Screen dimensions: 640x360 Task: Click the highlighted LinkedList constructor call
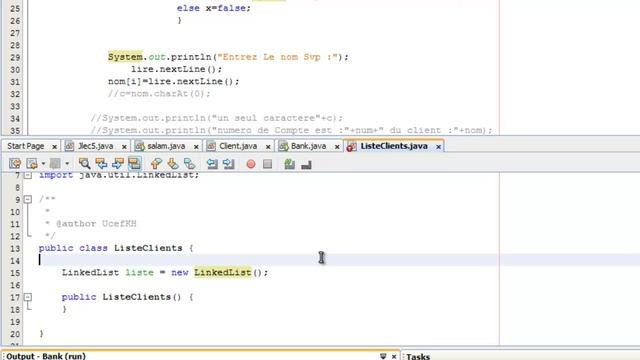(222, 272)
